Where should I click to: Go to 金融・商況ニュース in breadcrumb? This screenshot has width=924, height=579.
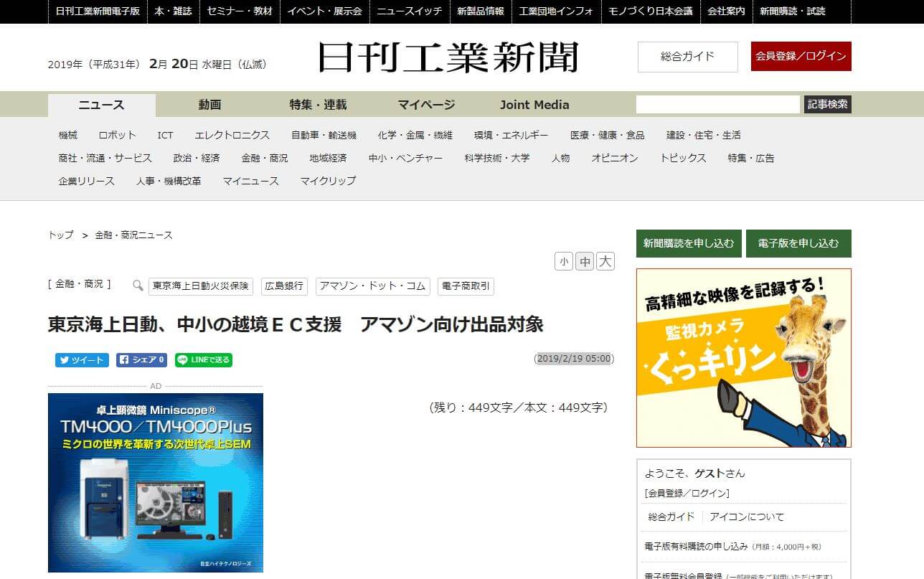133,235
